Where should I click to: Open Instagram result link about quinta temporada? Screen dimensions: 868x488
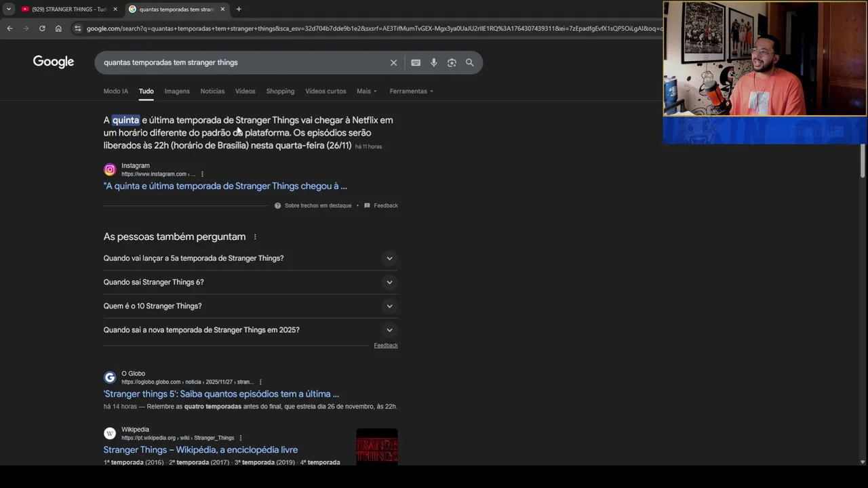[225, 186]
